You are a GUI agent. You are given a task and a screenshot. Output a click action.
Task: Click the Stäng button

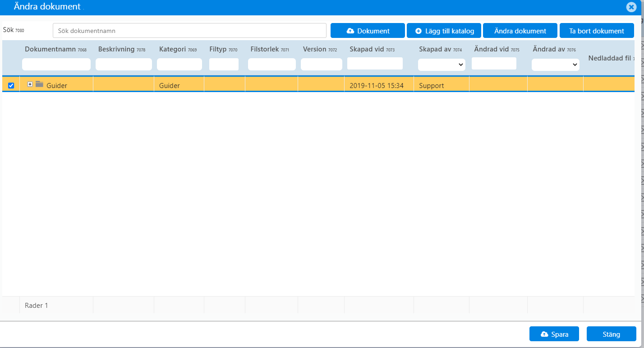coord(612,334)
